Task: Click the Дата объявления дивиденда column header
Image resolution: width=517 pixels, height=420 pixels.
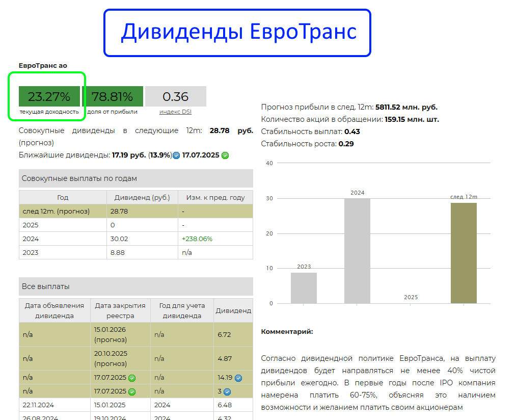Action: pyautogui.click(x=55, y=310)
